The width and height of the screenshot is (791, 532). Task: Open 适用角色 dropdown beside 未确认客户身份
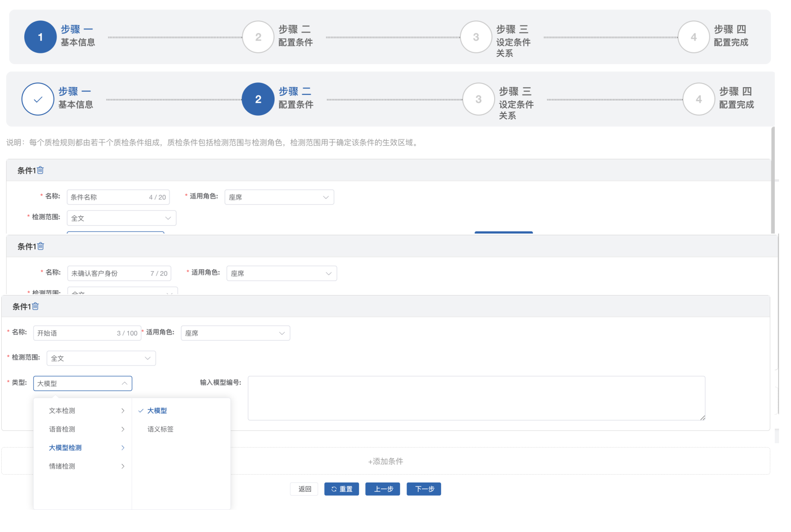coord(281,273)
